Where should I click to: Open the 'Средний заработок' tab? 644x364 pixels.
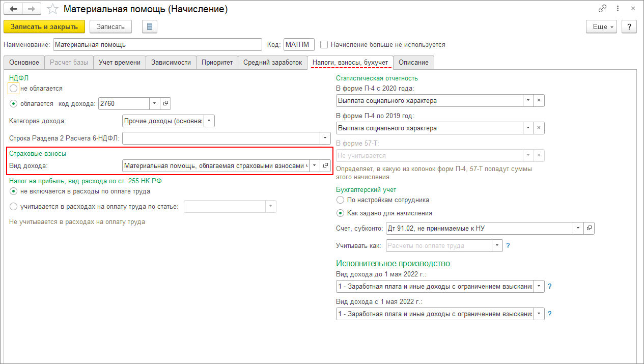[x=272, y=63]
